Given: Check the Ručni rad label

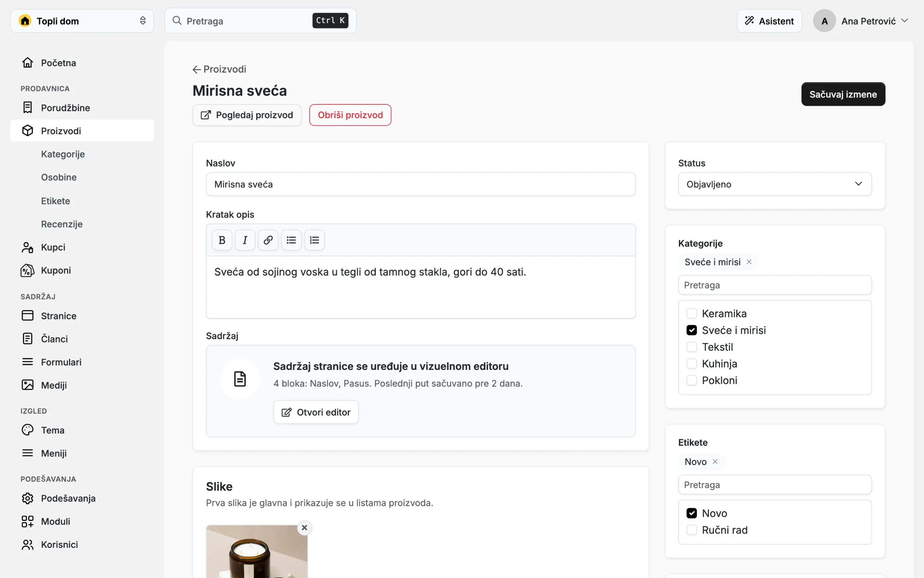Looking at the screenshot, I should (x=692, y=530).
